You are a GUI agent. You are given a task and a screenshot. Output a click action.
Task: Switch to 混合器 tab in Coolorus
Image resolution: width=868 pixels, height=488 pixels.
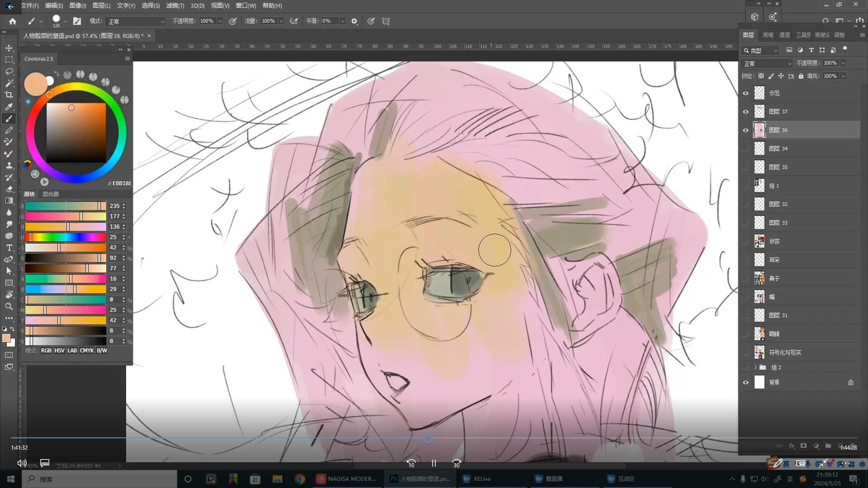(50, 194)
